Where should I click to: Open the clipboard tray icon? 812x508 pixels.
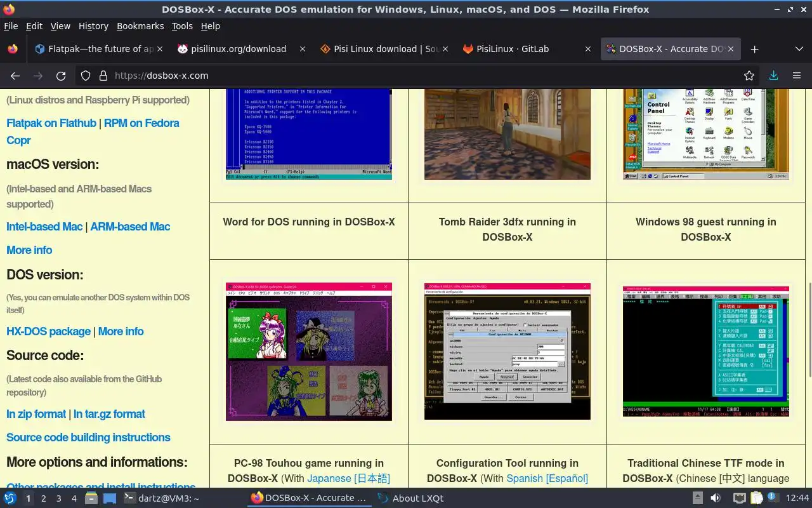tap(756, 498)
